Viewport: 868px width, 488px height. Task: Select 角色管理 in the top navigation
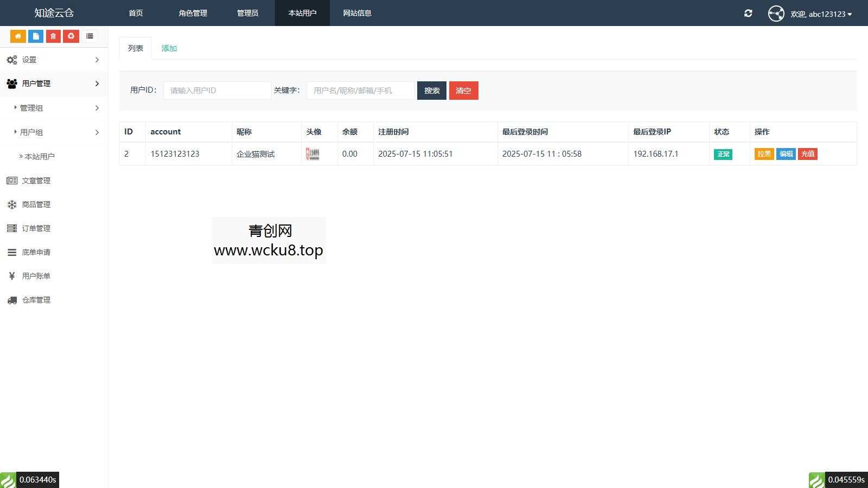tap(193, 13)
